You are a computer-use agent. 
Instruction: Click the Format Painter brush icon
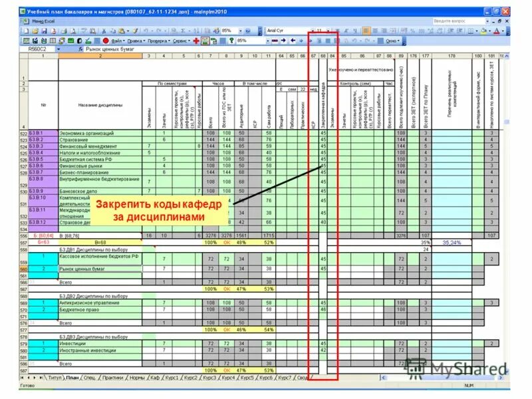click(136, 31)
